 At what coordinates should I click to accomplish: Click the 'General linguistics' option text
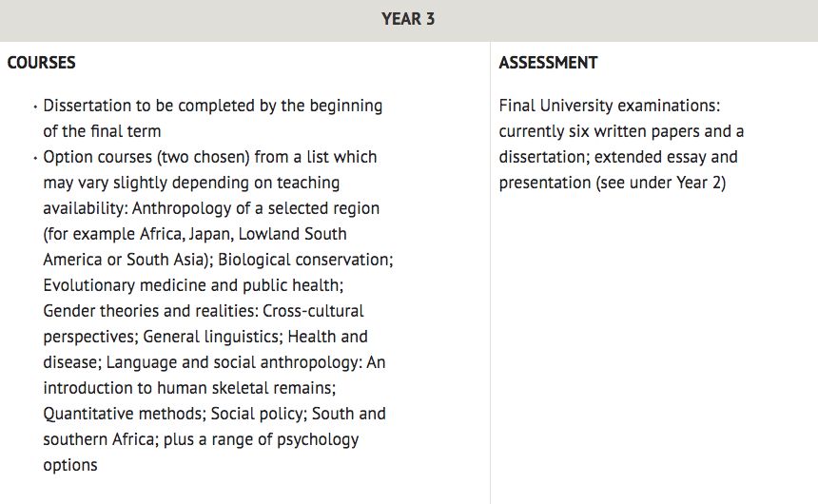(x=212, y=337)
